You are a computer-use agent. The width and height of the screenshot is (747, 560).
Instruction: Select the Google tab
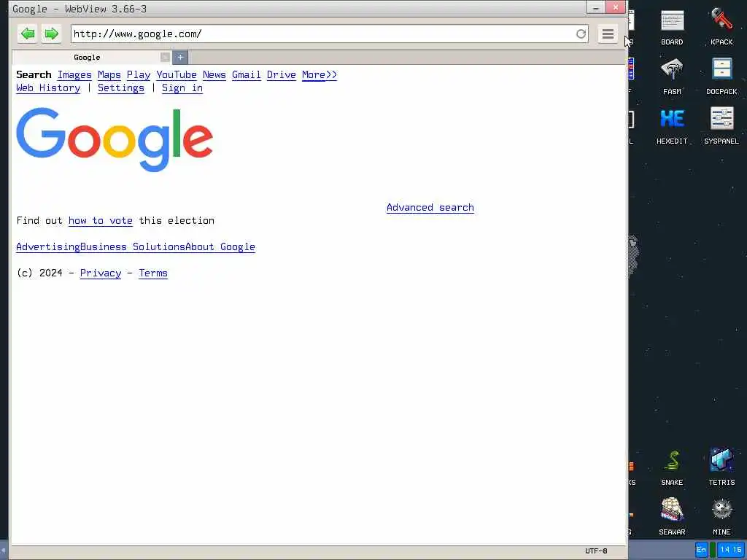coord(87,57)
